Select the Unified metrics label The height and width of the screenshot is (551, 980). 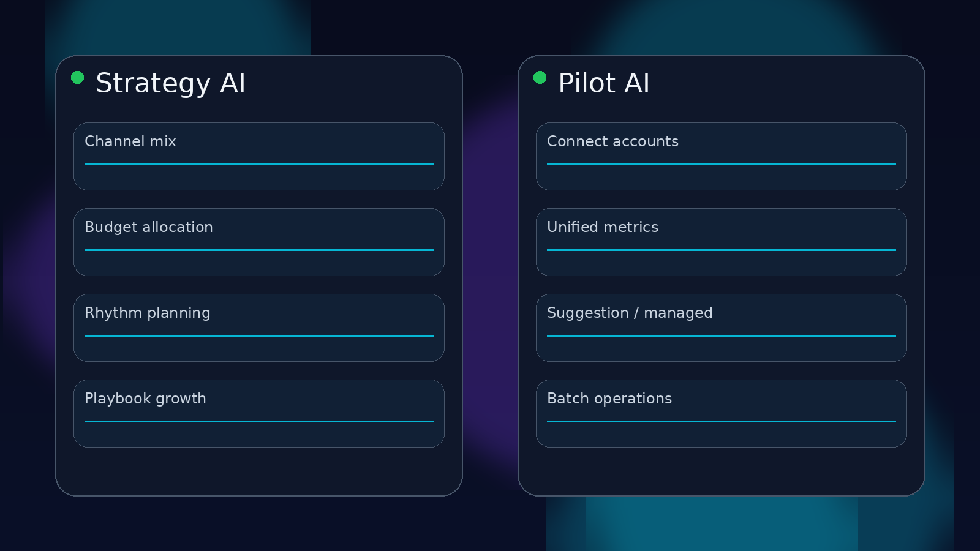603,227
